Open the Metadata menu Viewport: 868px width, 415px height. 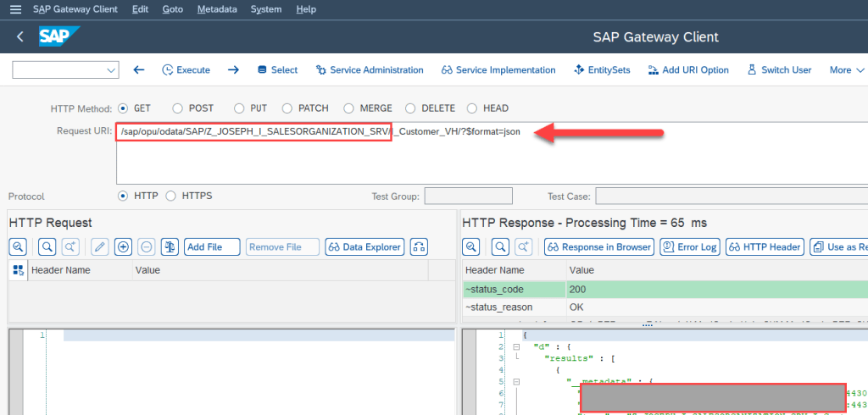[x=217, y=9]
